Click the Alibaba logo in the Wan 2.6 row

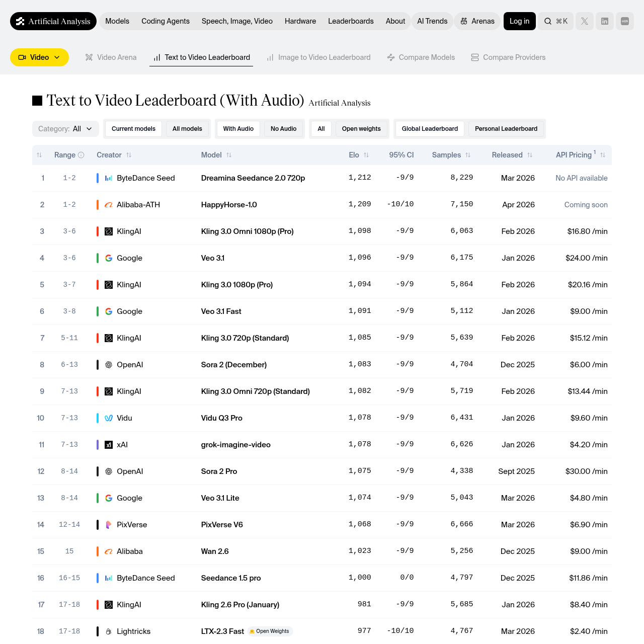109,551
